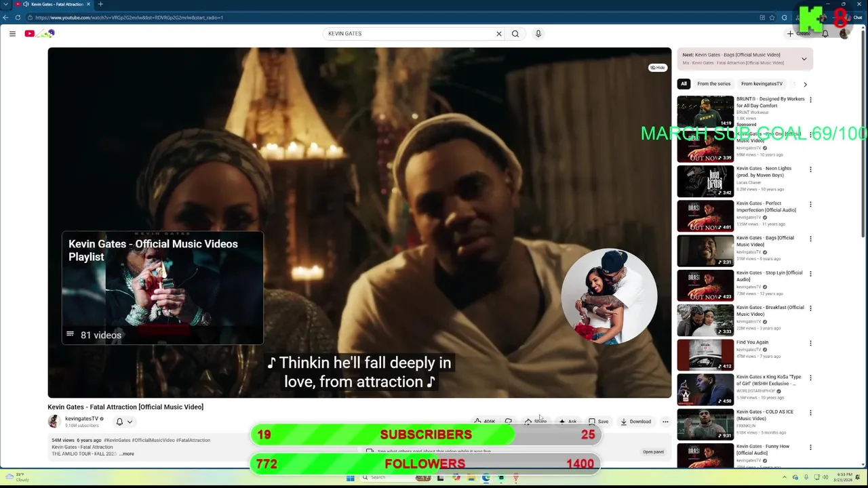Screen dimensions: 868x488
Task: Open options for the BRUNT ad
Action: click(810, 100)
